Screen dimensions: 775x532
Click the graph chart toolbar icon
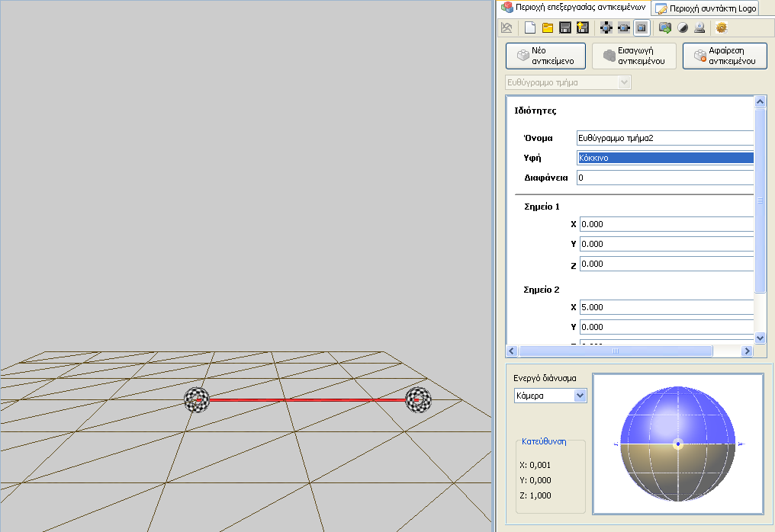click(x=506, y=27)
